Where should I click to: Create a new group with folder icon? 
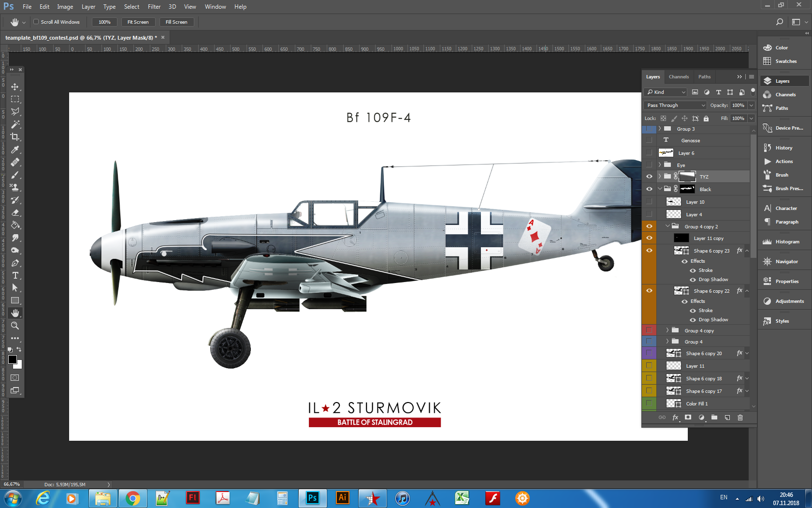coord(714,418)
